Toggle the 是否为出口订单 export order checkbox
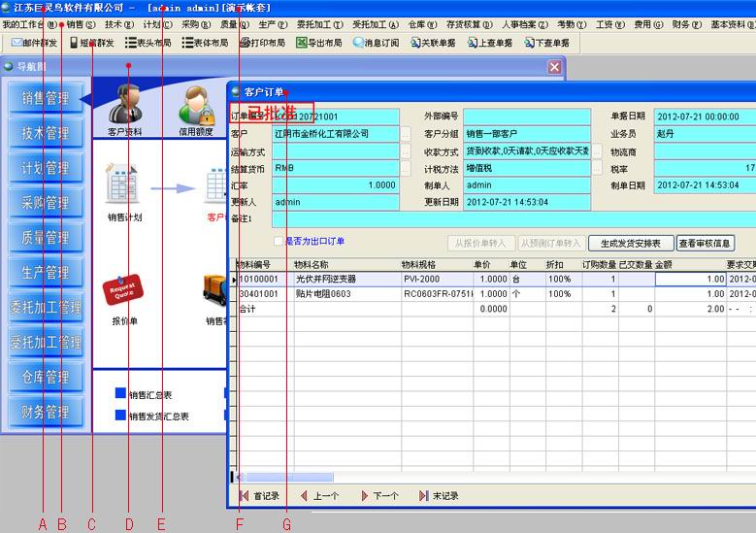The image size is (756, 533). coord(279,242)
